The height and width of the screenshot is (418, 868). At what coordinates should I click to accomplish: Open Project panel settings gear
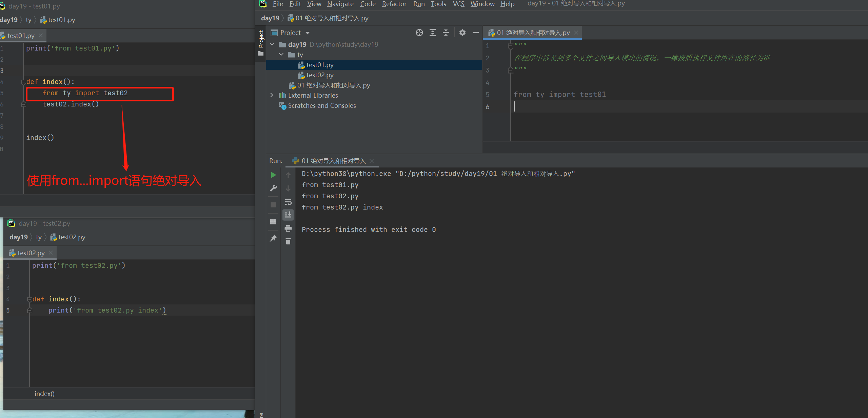coord(462,33)
